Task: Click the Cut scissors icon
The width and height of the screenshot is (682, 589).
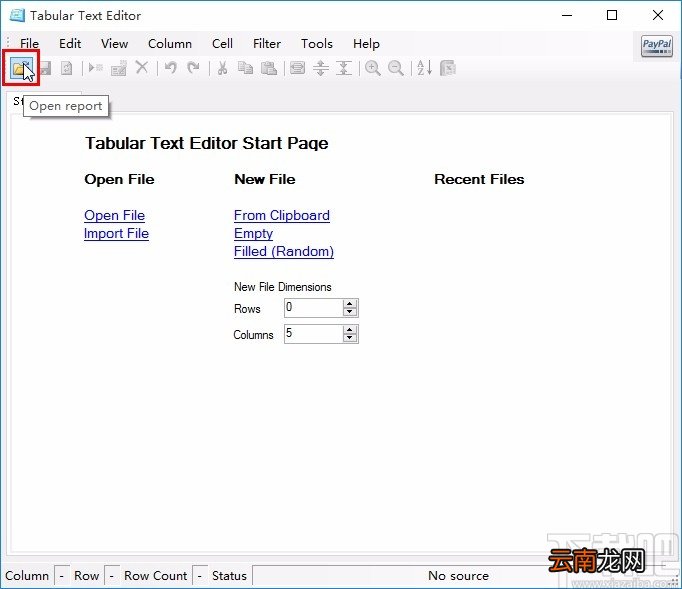Action: click(222, 68)
